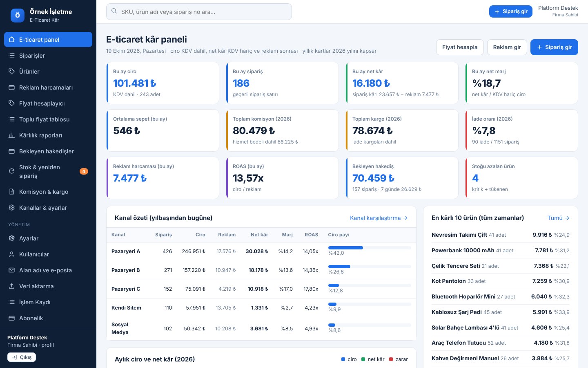Click the tag icon beside Fiyat hesaplayıcı
Viewport: 588px width, 368px height.
[x=11, y=103]
